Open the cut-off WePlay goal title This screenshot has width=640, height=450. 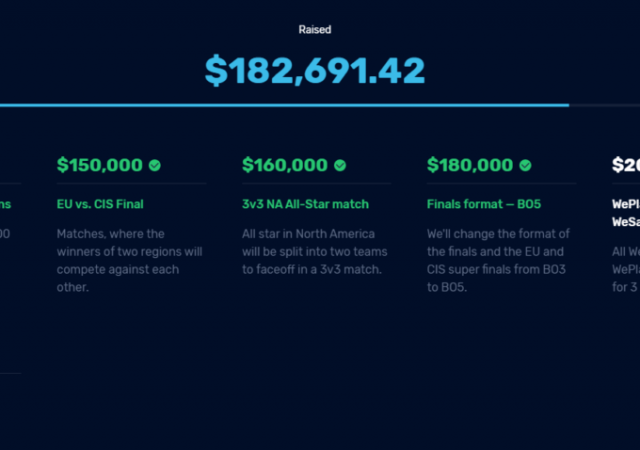pyautogui.click(x=626, y=213)
